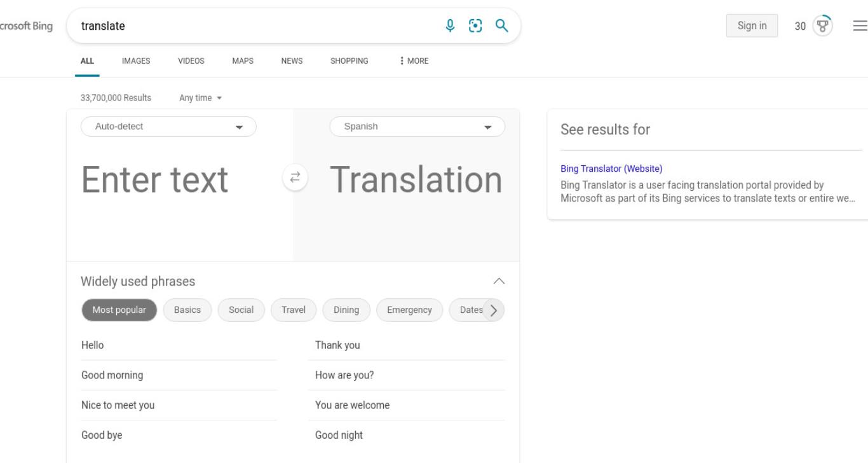
Task: Open Spanish target language dropdown
Action: click(x=417, y=127)
